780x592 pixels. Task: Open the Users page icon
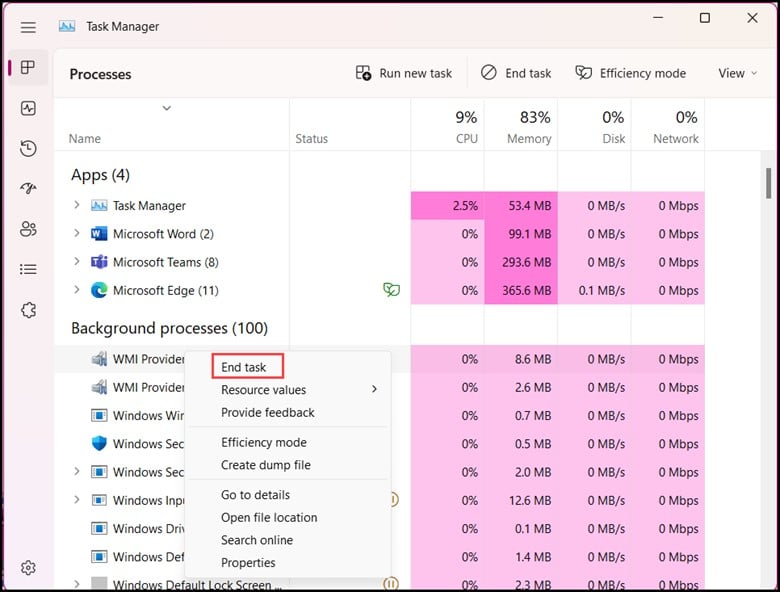pos(28,229)
